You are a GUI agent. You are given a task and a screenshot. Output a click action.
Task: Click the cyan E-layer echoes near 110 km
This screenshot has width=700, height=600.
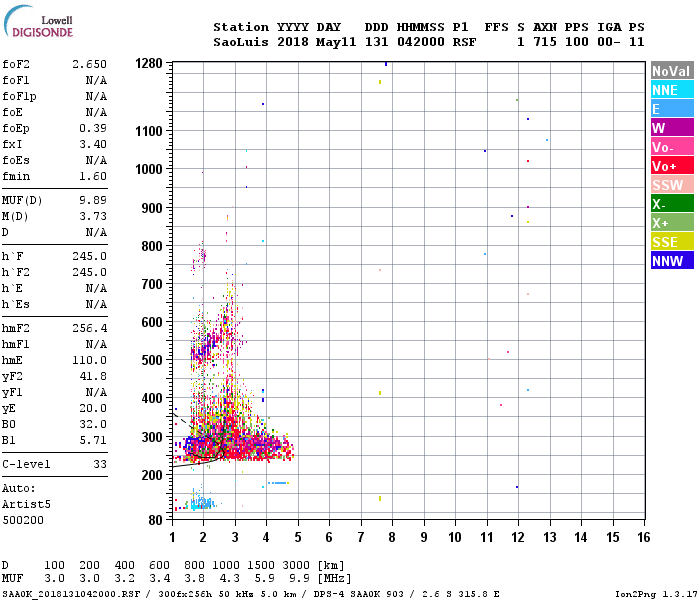click(201, 503)
